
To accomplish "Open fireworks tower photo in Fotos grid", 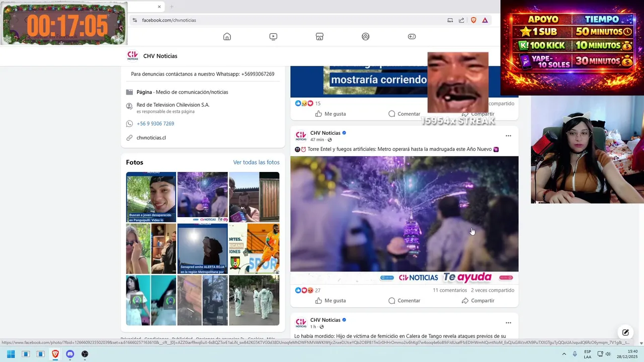I will click(x=202, y=197).
